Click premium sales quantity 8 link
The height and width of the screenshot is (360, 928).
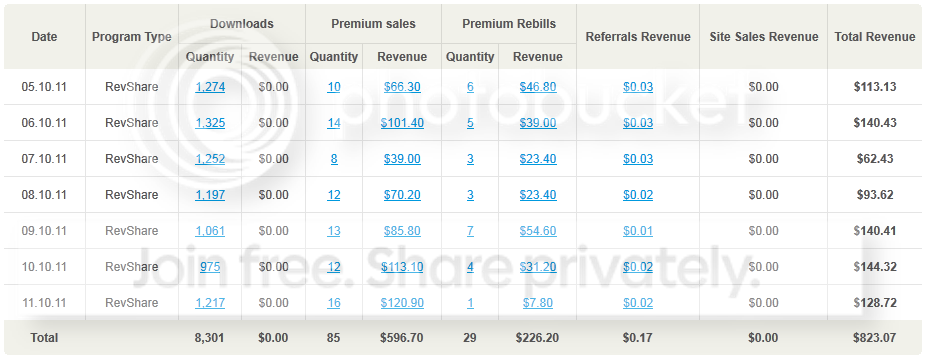tap(334, 159)
